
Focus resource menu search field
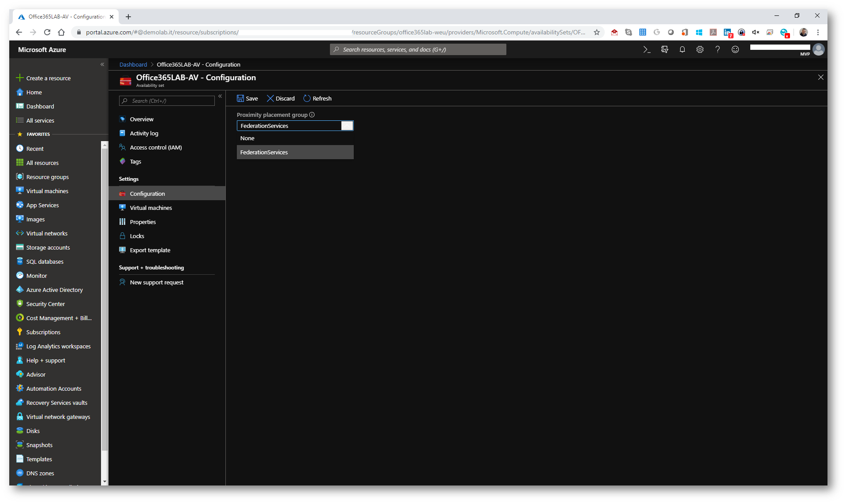point(167,101)
